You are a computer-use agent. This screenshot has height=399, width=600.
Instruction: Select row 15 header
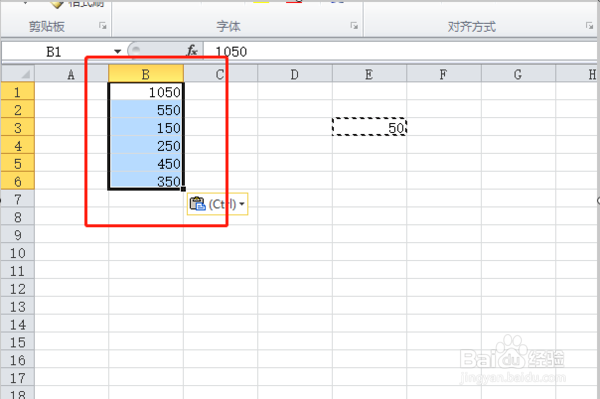coord(18,342)
